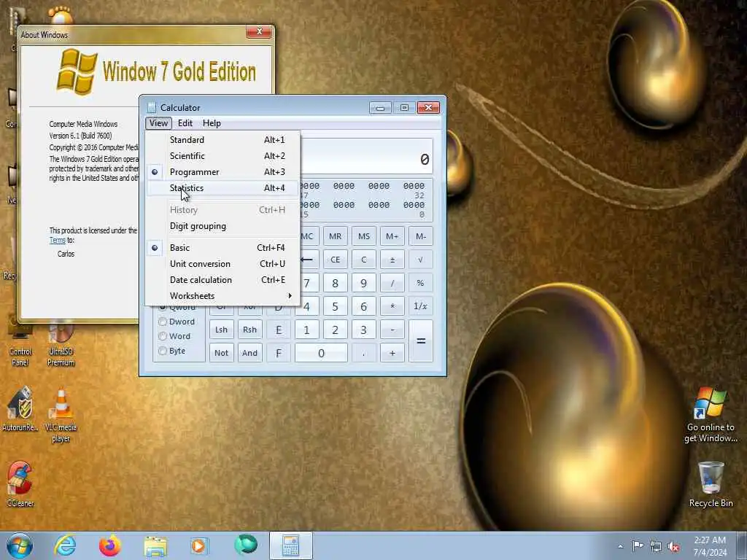The image size is (747, 560).
Task: Open Unit conversion panel
Action: tap(222, 264)
